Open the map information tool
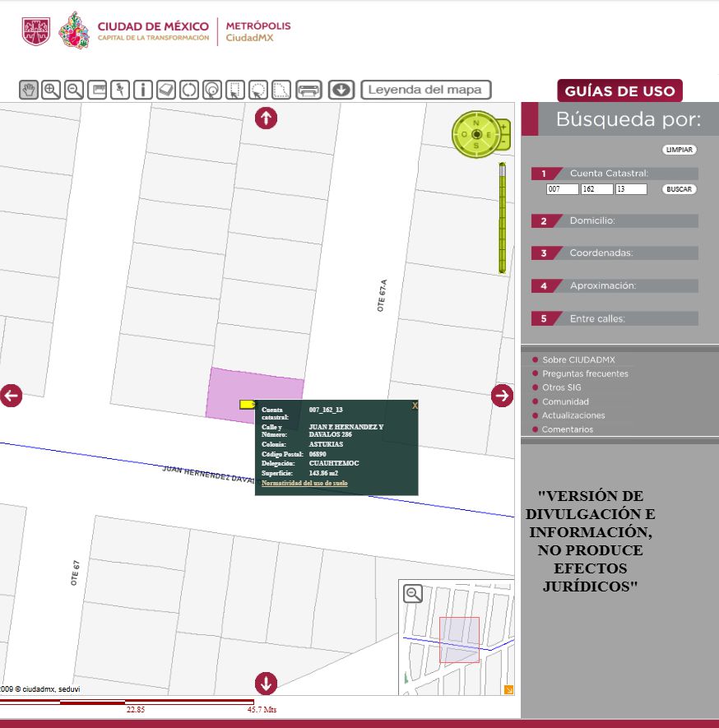719x728 pixels. (x=142, y=90)
